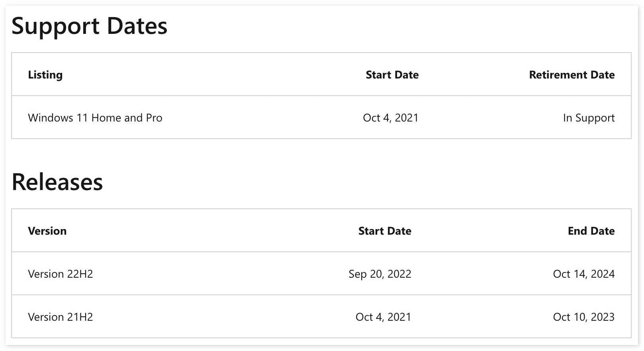The width and height of the screenshot is (644, 351).
Task: Click the Oct 10, 2023 end date
Action: point(583,317)
